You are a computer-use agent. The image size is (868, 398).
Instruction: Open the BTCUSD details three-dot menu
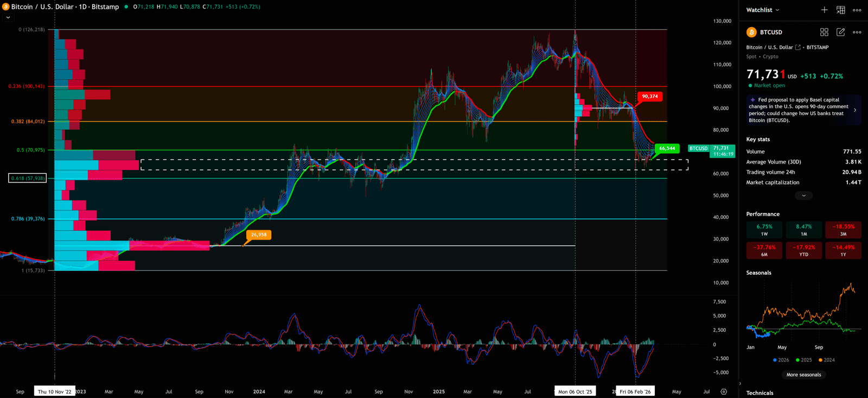857,32
